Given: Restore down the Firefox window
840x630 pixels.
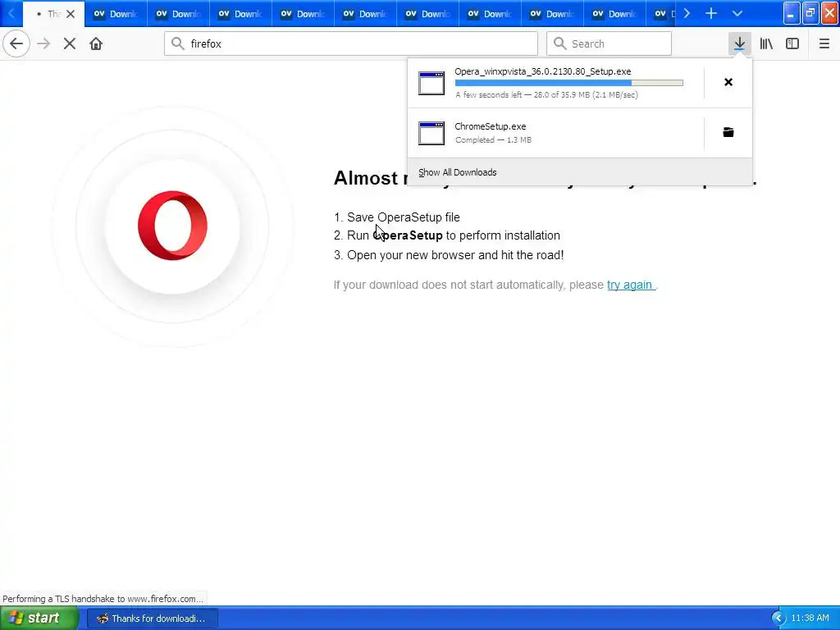Looking at the screenshot, I should 810,13.
